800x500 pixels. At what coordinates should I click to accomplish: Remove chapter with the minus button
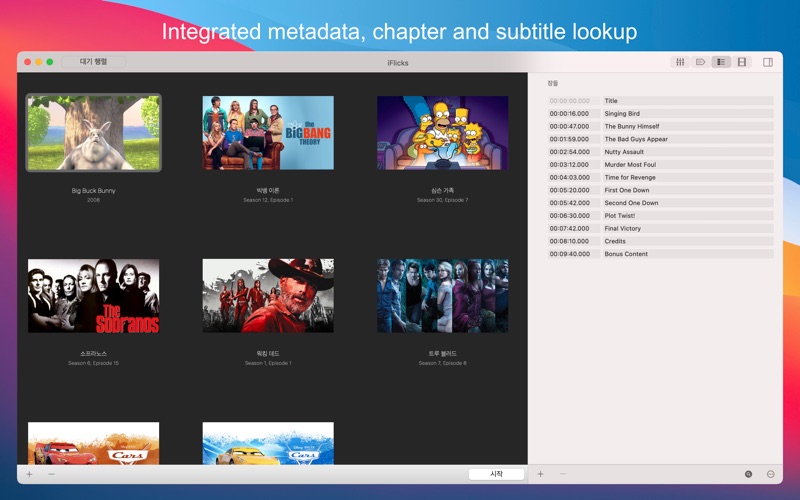click(563, 474)
